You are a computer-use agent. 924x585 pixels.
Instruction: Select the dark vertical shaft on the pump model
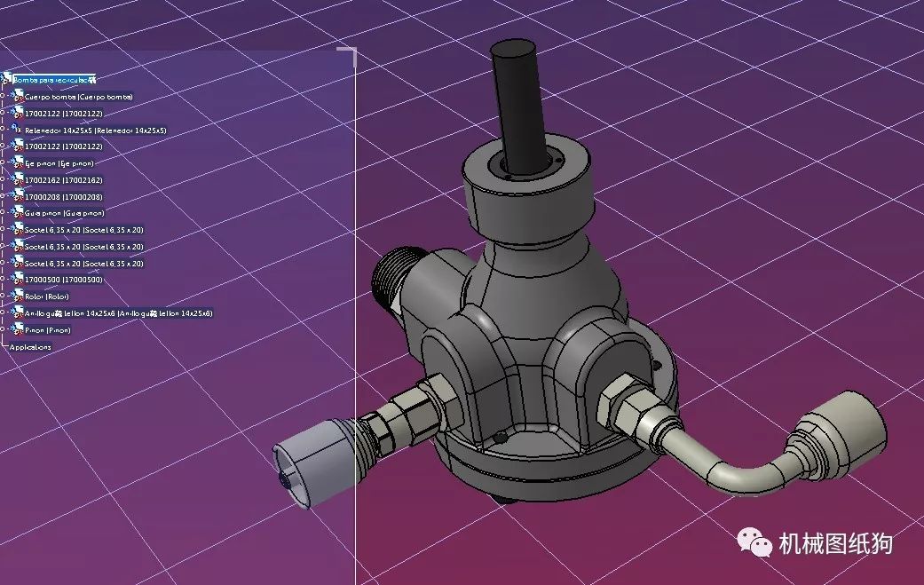pyautogui.click(x=521, y=106)
